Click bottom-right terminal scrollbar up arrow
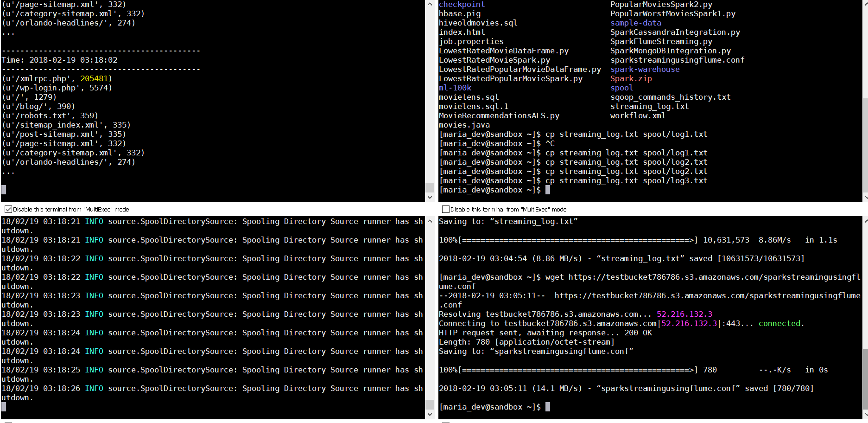The height and width of the screenshot is (423, 868). [x=865, y=221]
